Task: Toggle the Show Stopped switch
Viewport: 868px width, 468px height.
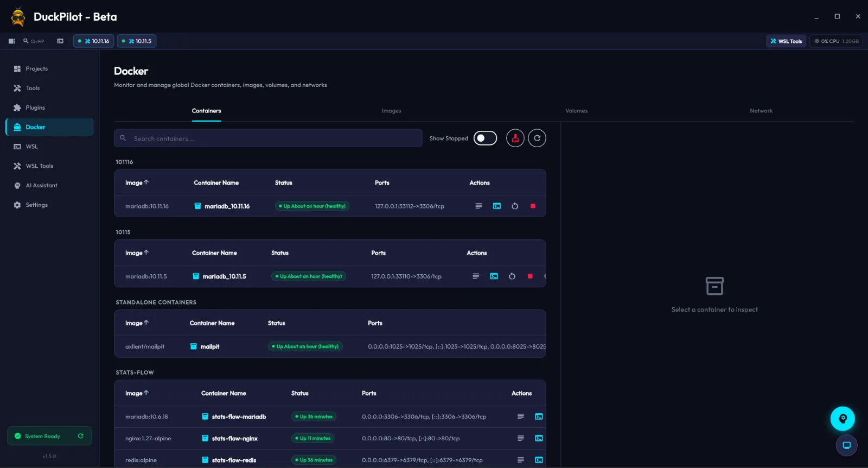Action: pyautogui.click(x=485, y=138)
